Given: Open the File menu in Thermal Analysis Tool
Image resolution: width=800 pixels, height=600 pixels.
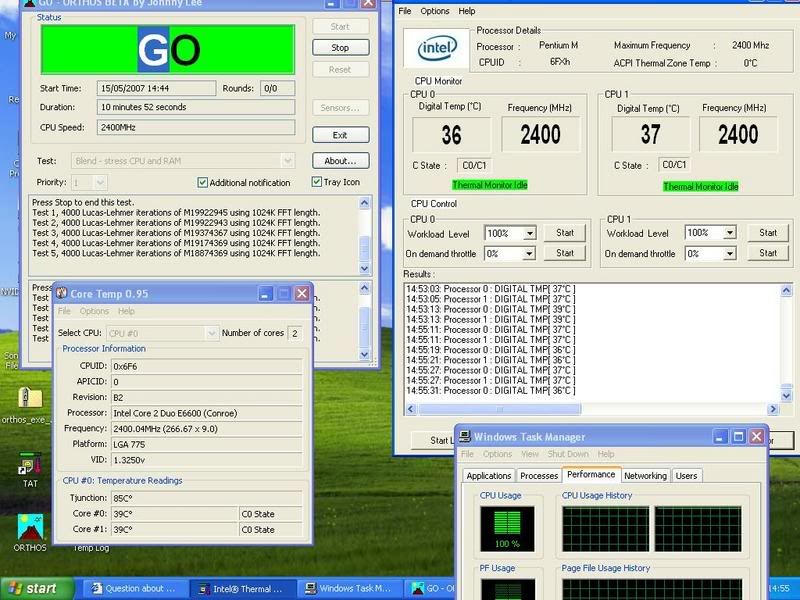Looking at the screenshot, I should [405, 11].
